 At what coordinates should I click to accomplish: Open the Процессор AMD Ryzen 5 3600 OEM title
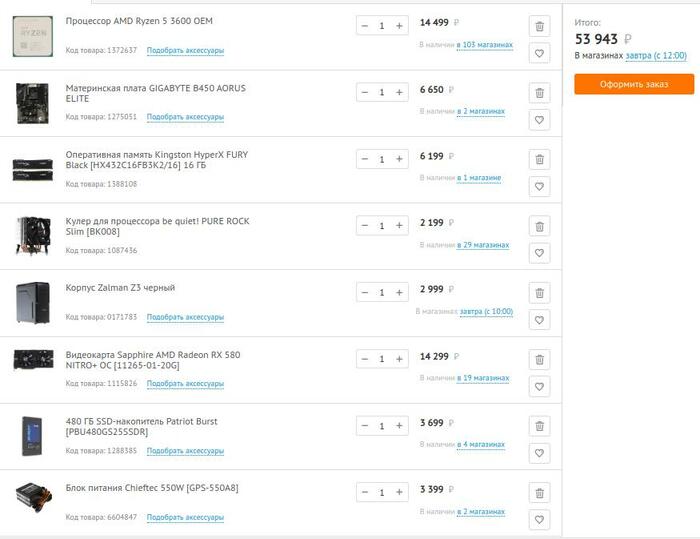tap(139, 21)
